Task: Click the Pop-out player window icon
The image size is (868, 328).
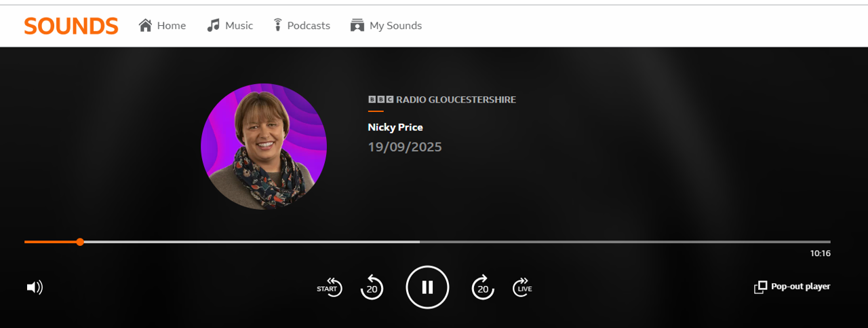Action: [760, 287]
